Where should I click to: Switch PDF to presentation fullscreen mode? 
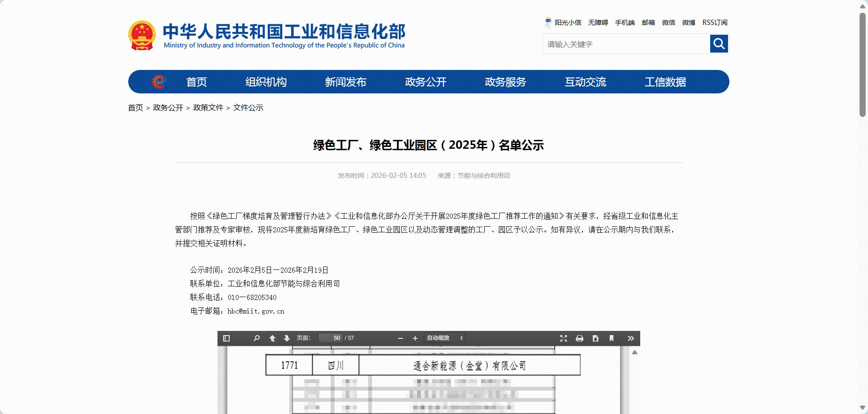[564, 338]
